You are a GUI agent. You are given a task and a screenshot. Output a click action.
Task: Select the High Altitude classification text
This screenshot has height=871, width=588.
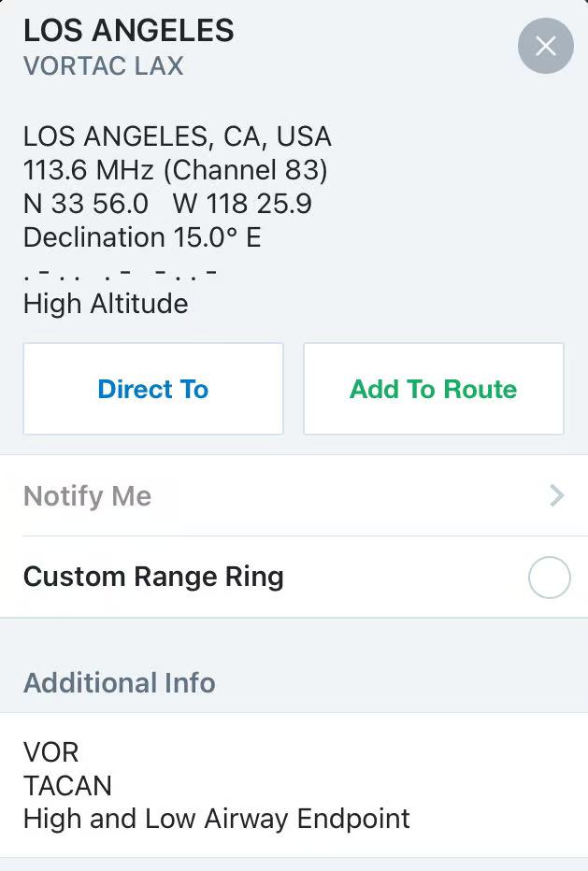(x=106, y=304)
